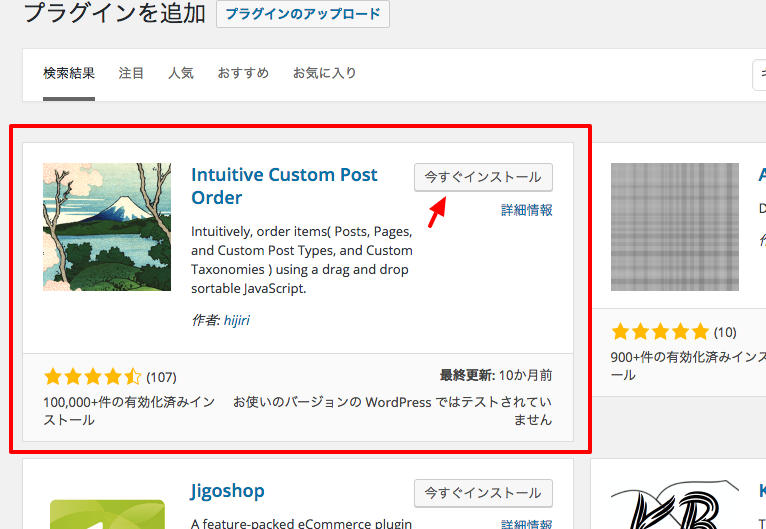Install Intuitive Custom Post Order now
Image resolution: width=766 pixels, height=529 pixels.
(x=483, y=177)
